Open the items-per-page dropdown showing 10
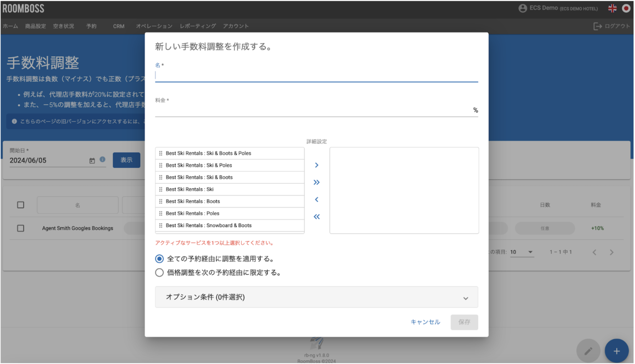The image size is (635, 364). point(522,252)
